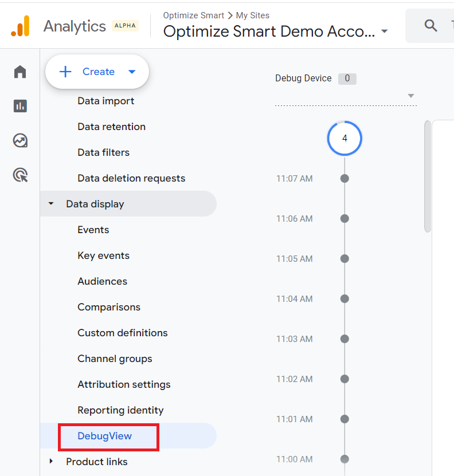Open the Advertising cursor icon
This screenshot has width=454, height=476.
point(20,175)
